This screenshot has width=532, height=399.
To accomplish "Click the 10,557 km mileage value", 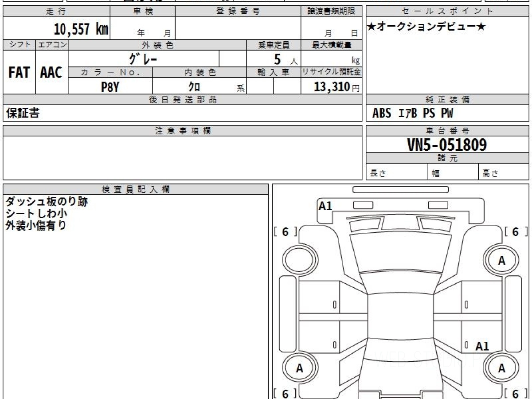I will [81, 29].
